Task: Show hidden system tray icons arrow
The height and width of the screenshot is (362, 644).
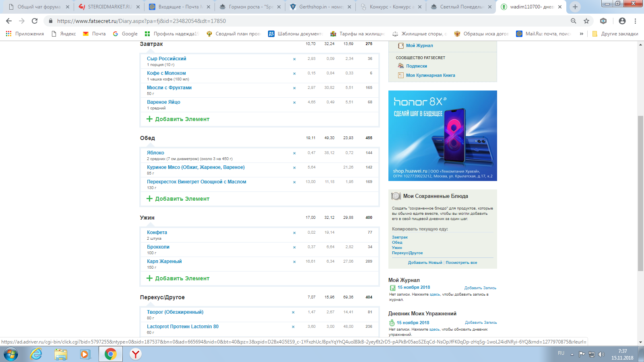Action: coord(572,354)
